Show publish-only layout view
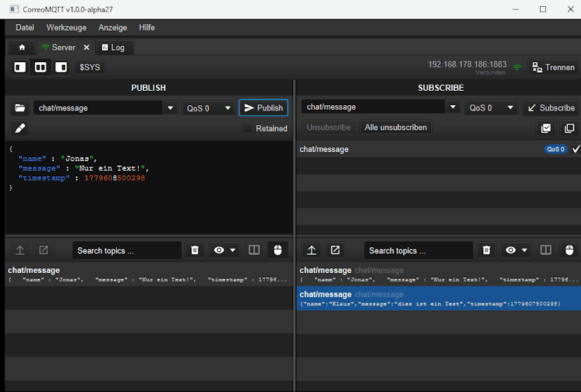Image resolution: width=581 pixels, height=392 pixels. (20, 68)
